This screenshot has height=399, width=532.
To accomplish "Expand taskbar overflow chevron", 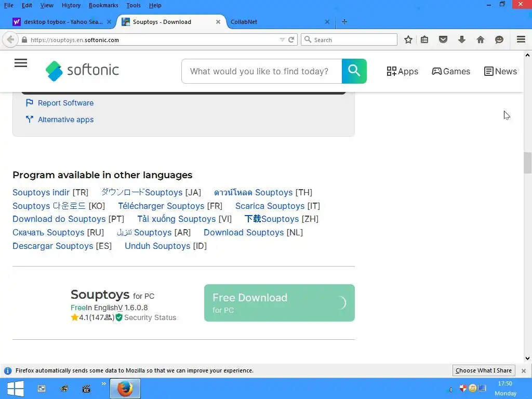I will (x=103, y=384).
